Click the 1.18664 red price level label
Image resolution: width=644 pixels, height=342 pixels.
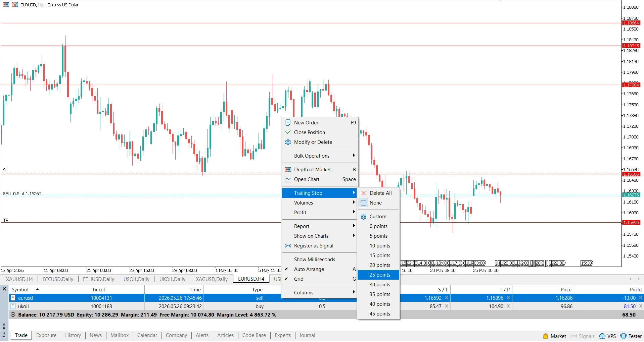point(631,23)
